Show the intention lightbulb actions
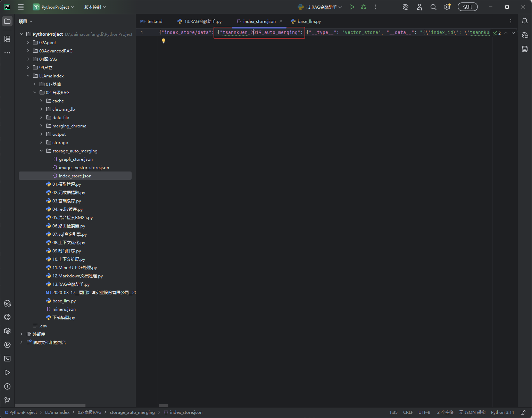Viewport: 532px width, 418px height. (x=164, y=41)
